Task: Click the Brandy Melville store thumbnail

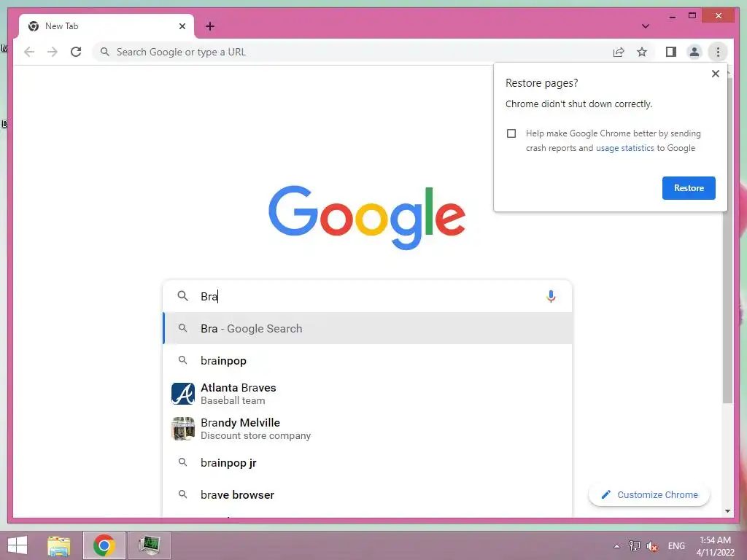Action: point(183,429)
